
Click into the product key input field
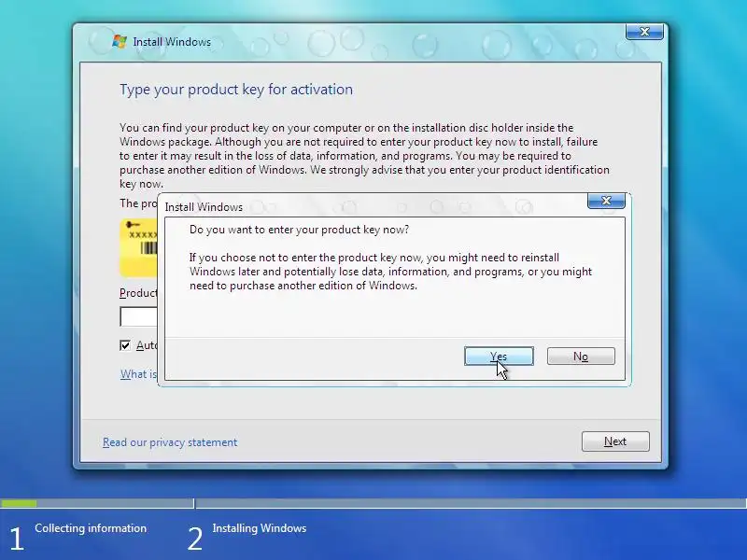pyautogui.click(x=138, y=316)
